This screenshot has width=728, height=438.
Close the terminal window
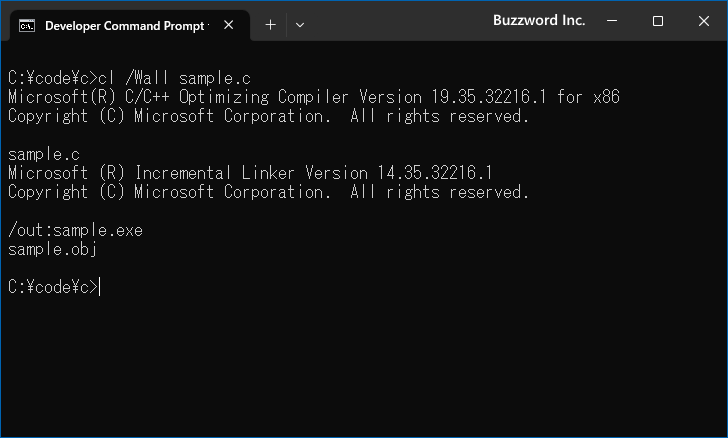(x=704, y=21)
